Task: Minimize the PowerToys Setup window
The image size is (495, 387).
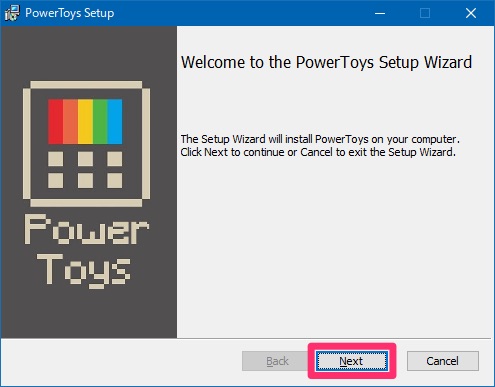Action: [380, 13]
